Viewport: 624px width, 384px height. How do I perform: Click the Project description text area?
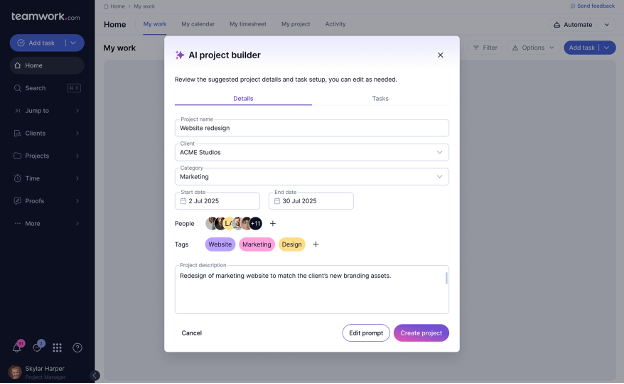(x=312, y=289)
